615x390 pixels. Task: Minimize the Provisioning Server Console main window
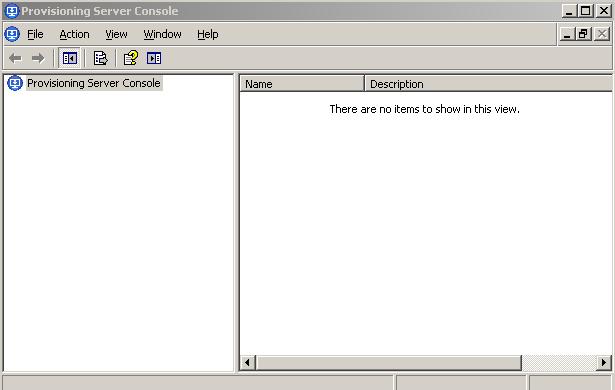[x=569, y=11]
